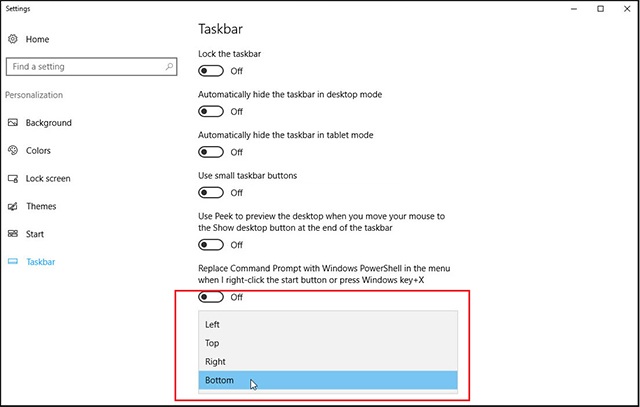
Task: Toggle Lock the taskbar switch
Action: click(211, 71)
